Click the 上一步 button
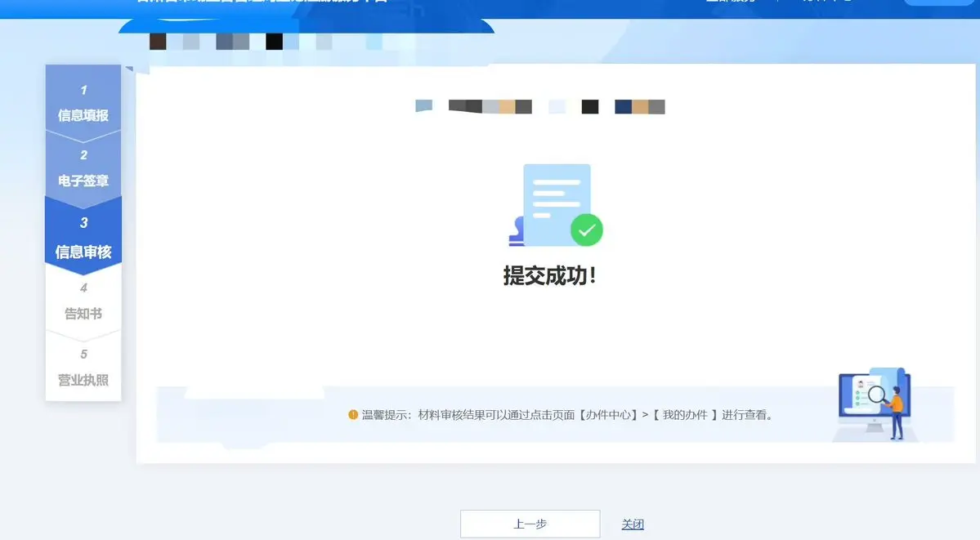This screenshot has width=980, height=540. (530, 524)
